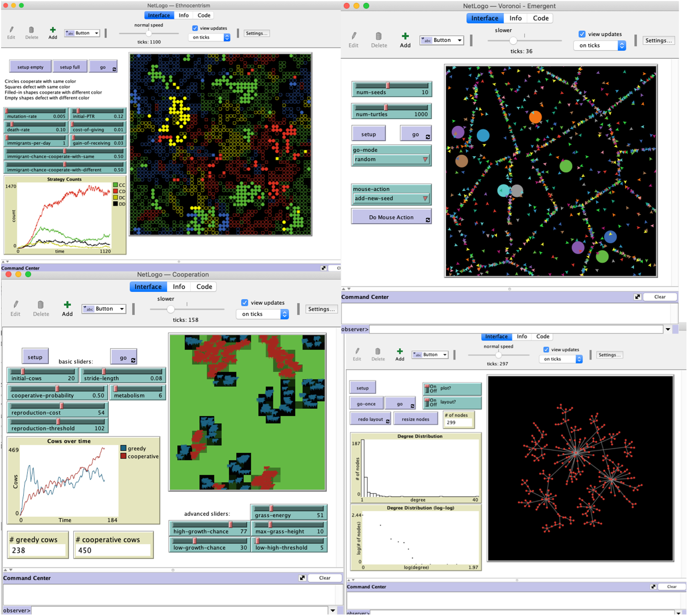The image size is (688, 616).
Task: Toggle view updates checkbox in Ethnocentrism window
Action: [x=195, y=28]
